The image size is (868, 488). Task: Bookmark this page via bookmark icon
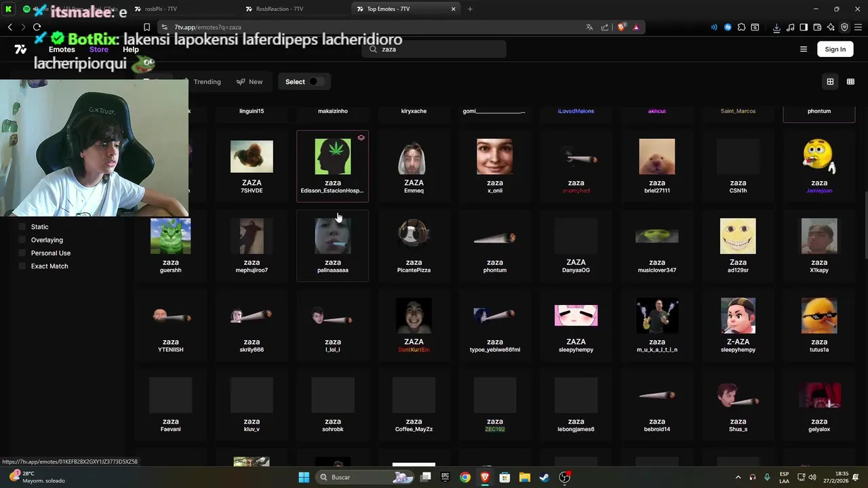click(x=146, y=27)
